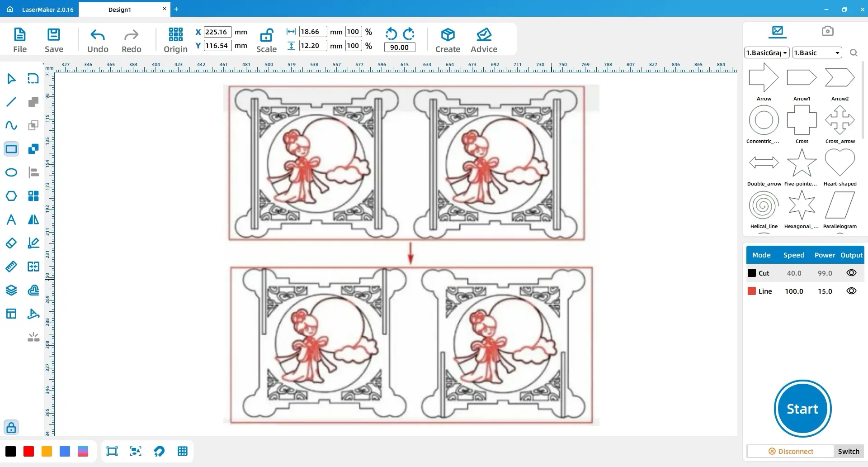Select the Ellipse tool

[11, 172]
